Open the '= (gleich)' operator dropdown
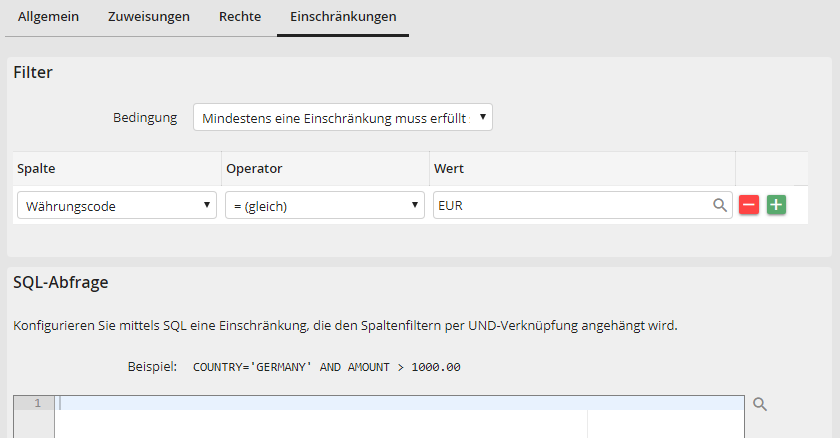The image size is (840, 438). tap(325, 206)
